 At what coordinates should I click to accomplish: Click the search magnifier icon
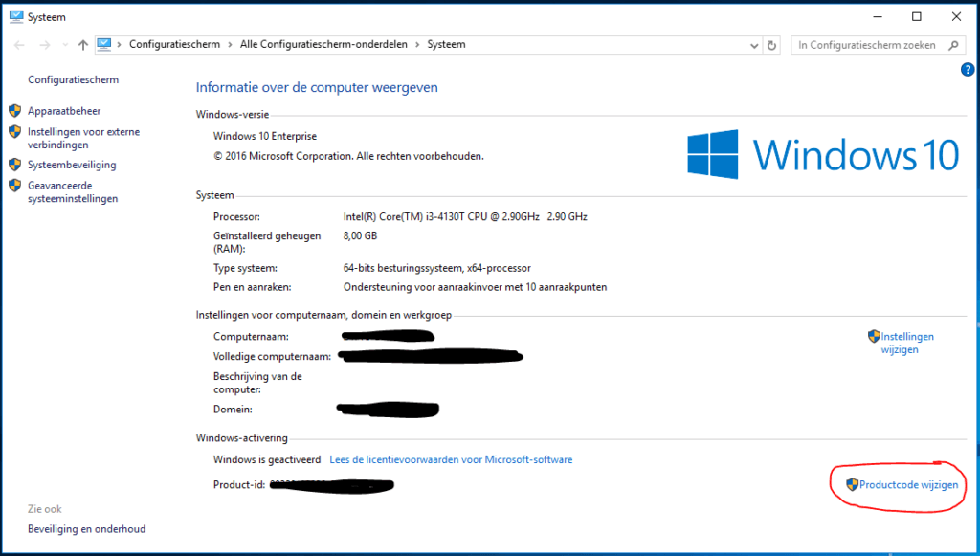point(953,45)
